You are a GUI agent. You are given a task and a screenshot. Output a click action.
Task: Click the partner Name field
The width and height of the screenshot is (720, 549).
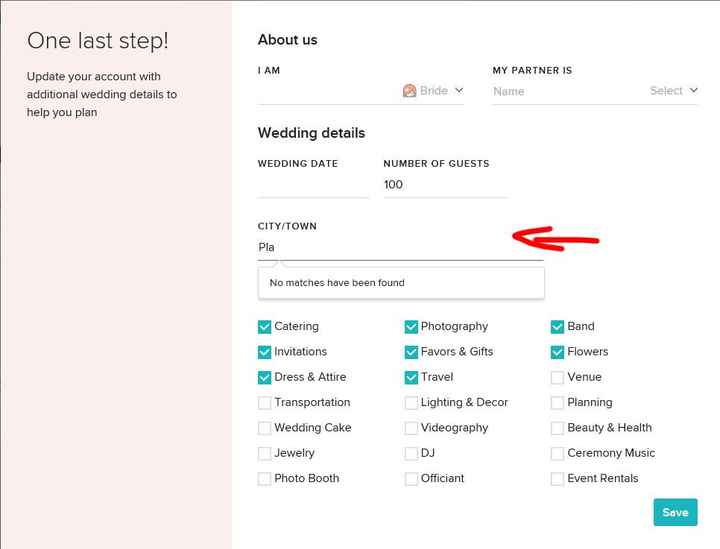[565, 91]
